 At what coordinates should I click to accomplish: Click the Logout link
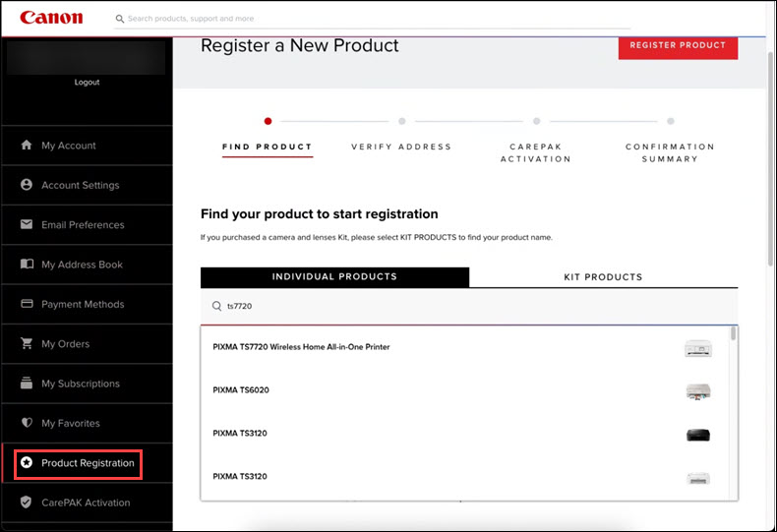tap(87, 83)
